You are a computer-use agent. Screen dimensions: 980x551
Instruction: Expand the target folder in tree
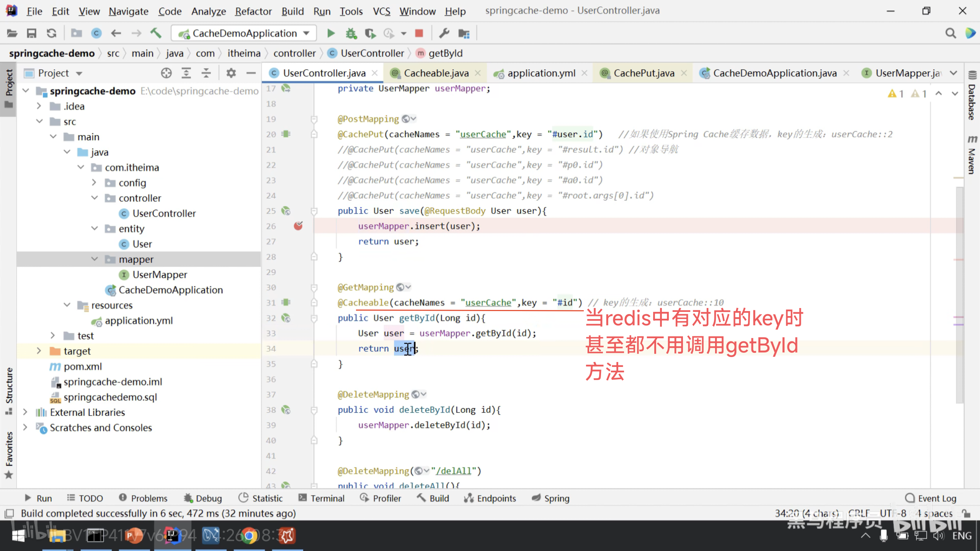(x=39, y=351)
